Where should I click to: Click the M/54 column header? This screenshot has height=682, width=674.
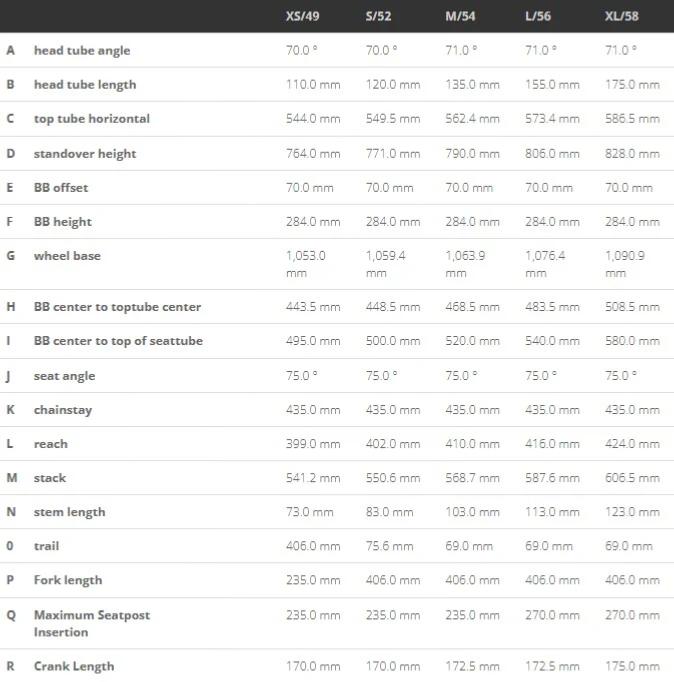[x=460, y=17]
